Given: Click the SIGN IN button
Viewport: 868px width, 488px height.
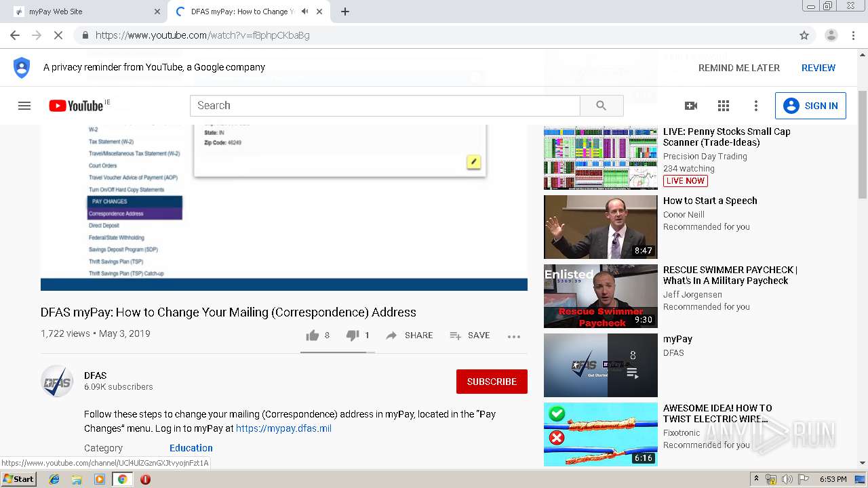Looking at the screenshot, I should point(810,106).
